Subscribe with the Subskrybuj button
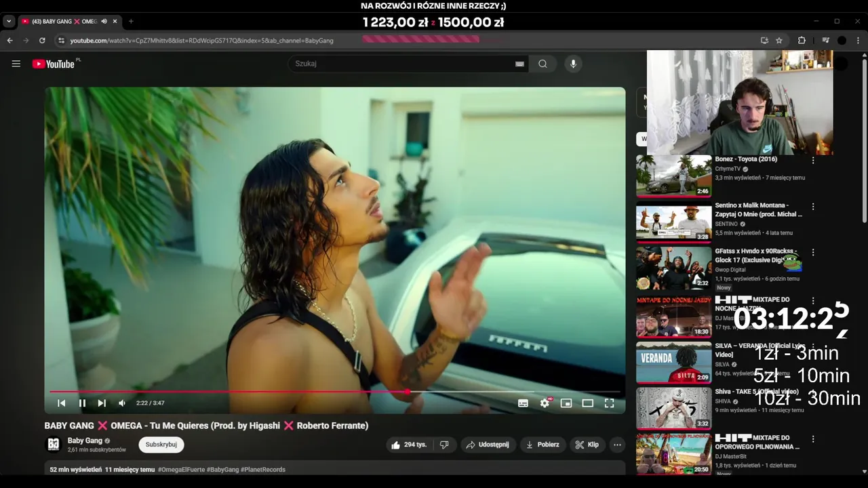Screen dimensions: 868x488 161,445
